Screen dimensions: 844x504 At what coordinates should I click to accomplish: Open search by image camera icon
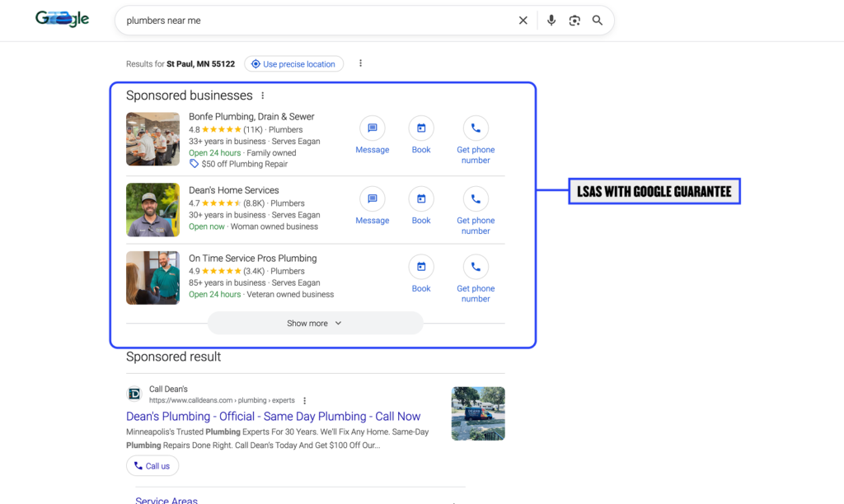[x=574, y=21]
